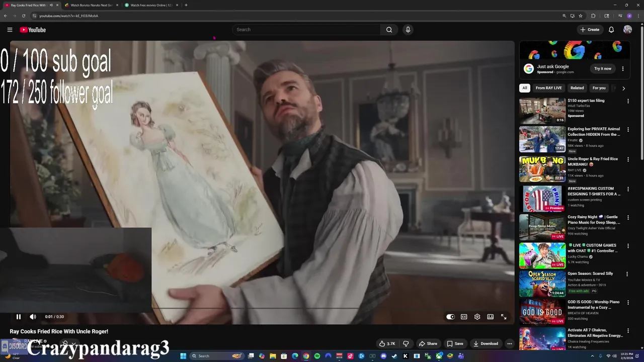This screenshot has height=362, width=644.
Task: Click the Windows taskbar search box
Action: pyautogui.click(x=217, y=356)
